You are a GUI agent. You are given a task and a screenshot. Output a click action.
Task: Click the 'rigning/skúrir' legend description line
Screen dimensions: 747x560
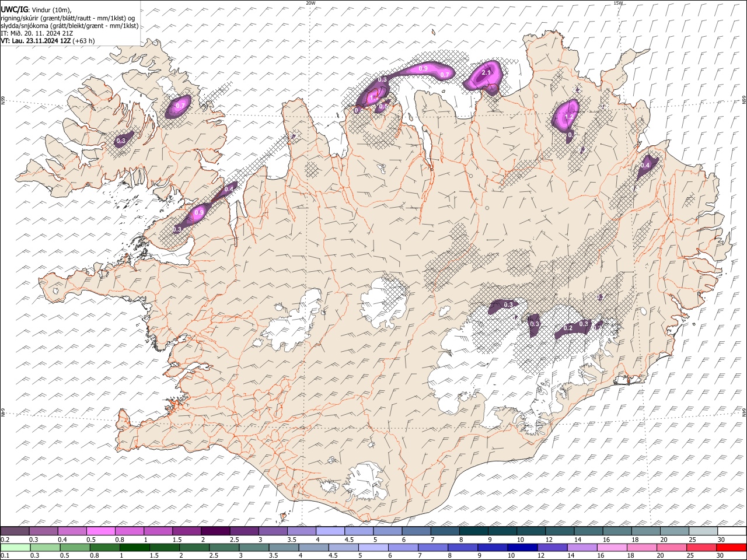click(68, 18)
